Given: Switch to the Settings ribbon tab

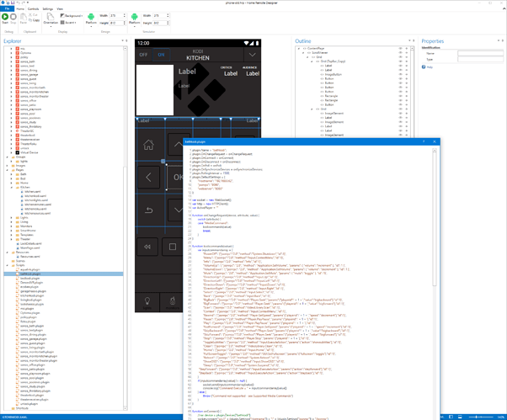Looking at the screenshot, I should [47, 8].
